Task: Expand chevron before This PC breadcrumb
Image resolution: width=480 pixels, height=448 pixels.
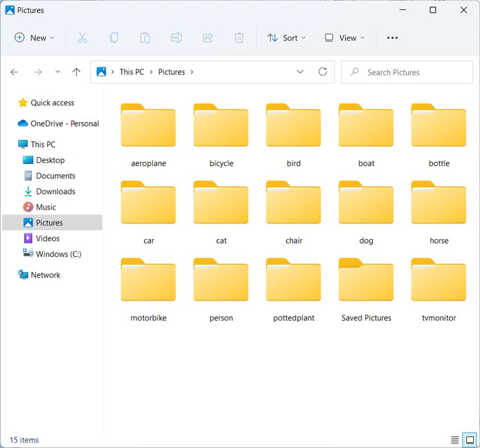Action: [113, 72]
